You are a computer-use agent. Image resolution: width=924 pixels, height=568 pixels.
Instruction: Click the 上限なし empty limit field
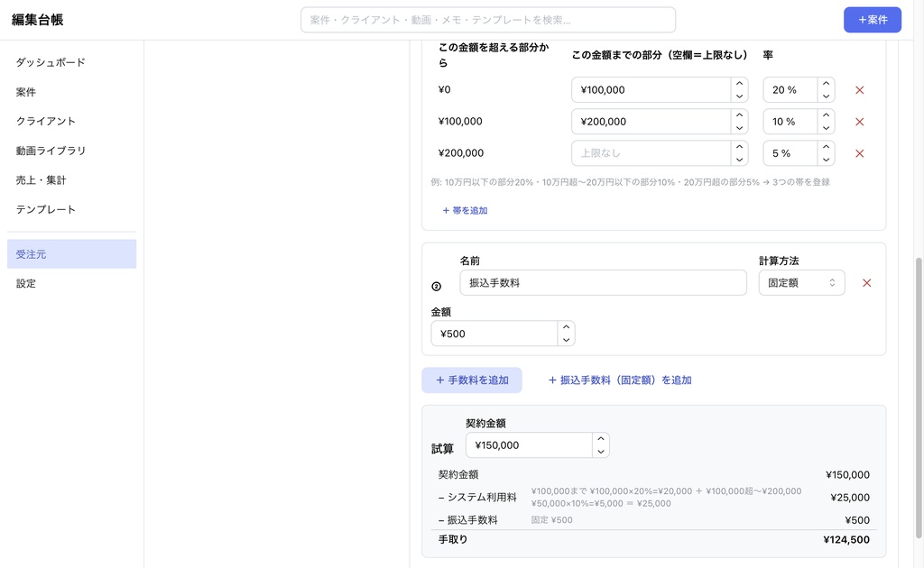651,153
